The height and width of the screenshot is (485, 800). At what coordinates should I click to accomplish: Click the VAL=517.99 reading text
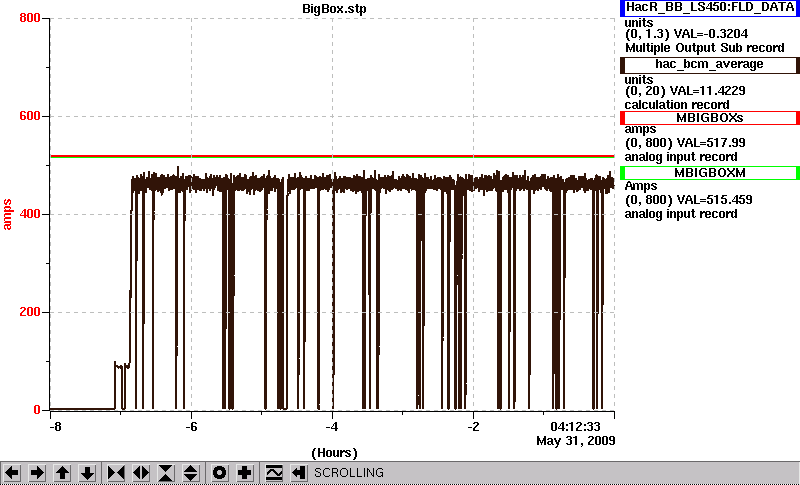[x=710, y=143]
